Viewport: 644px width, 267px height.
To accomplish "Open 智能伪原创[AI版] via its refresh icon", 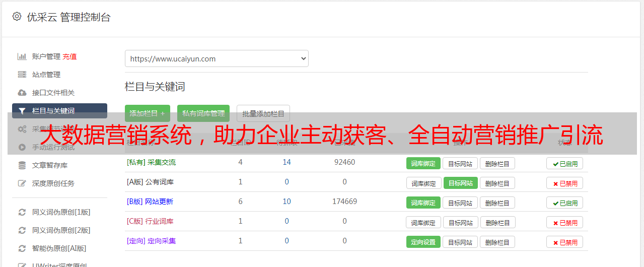I will (x=22, y=248).
